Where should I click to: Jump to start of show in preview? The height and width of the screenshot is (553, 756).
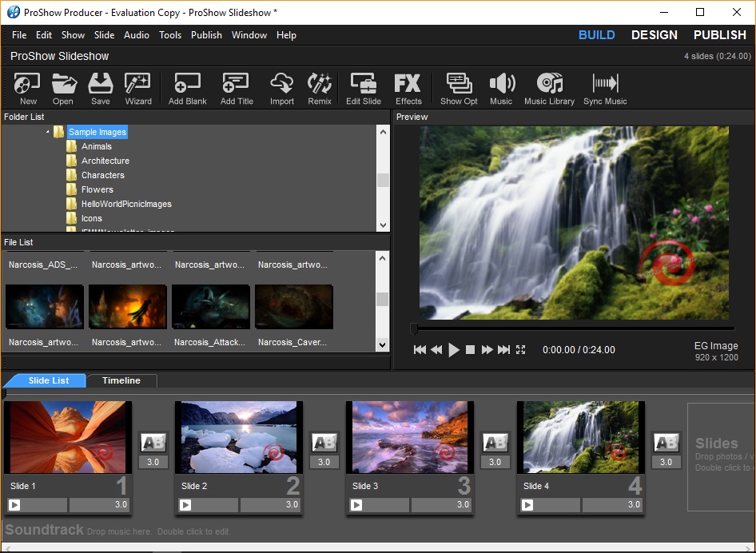(x=420, y=349)
